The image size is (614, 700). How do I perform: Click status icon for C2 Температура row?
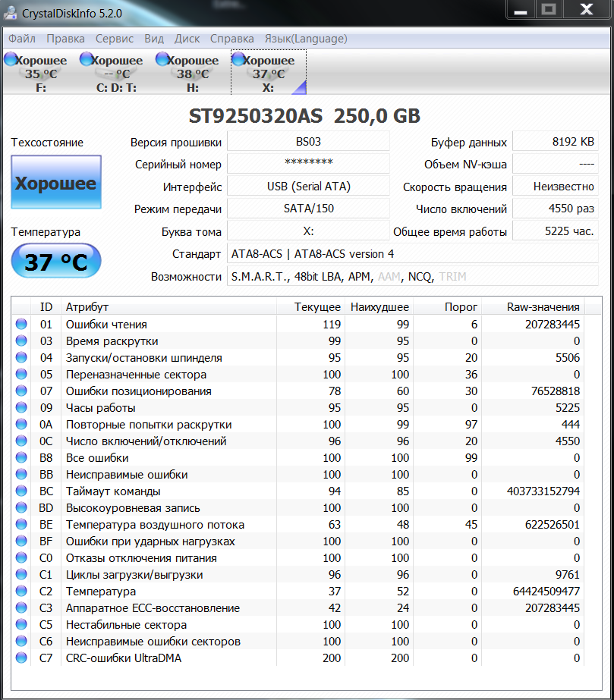pos(21,591)
